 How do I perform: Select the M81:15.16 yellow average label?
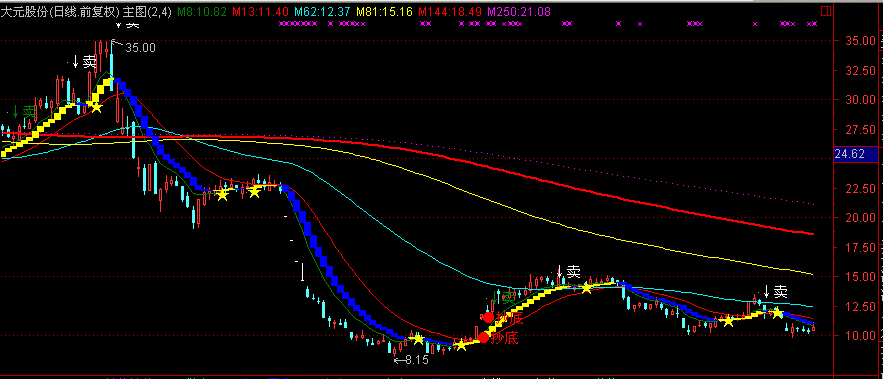point(384,11)
